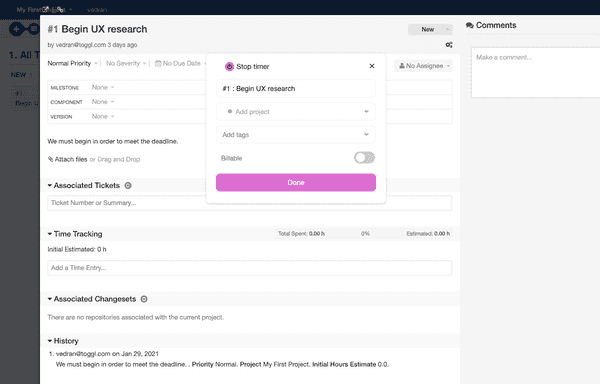This screenshot has width=600, height=384.
Task: Click the pink Stop timer icon
Action: [x=229, y=67]
